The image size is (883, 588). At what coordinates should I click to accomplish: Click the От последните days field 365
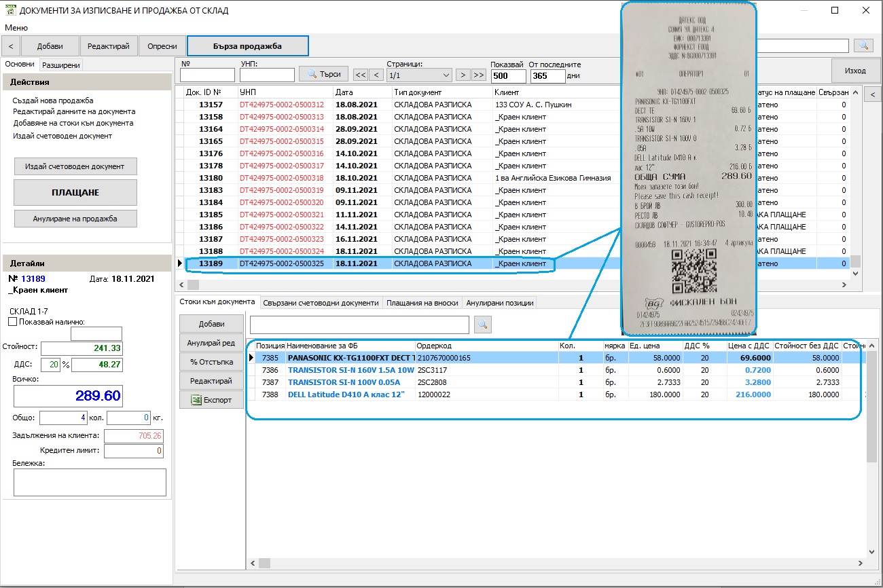coord(547,76)
